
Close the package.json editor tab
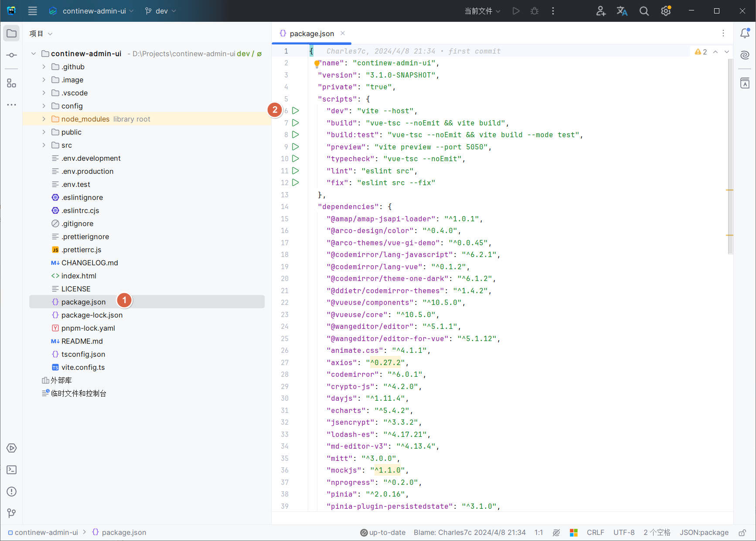pos(343,34)
